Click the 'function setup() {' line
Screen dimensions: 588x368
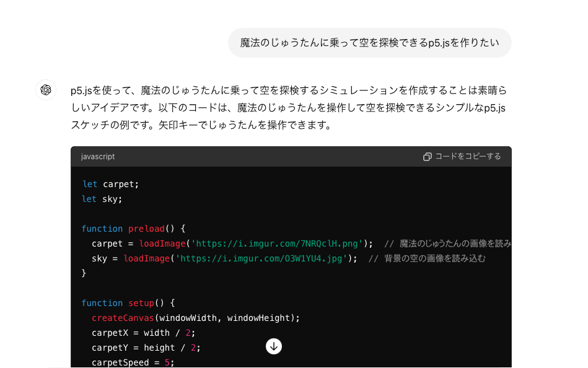(128, 303)
